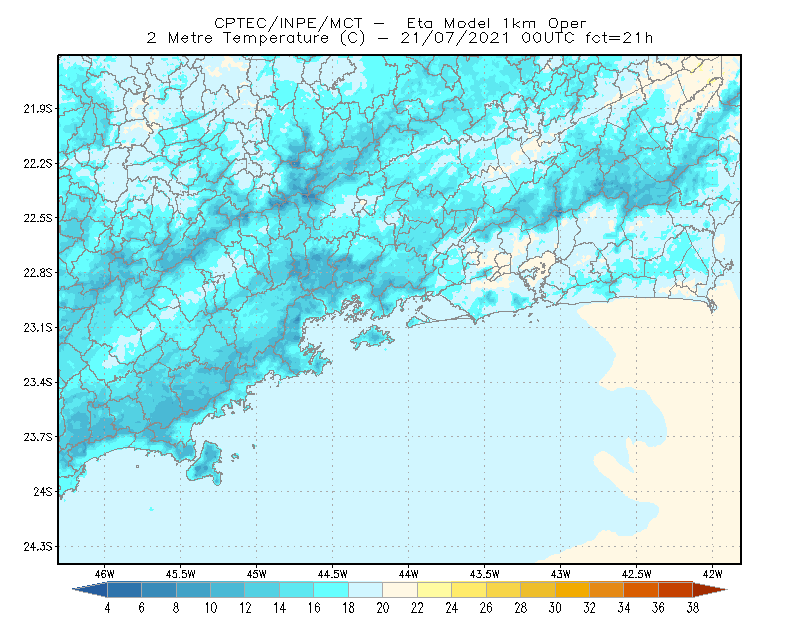This screenshot has height=618, width=800.
Task: Click the 21.9S latitude axis label
Action: coord(38,109)
